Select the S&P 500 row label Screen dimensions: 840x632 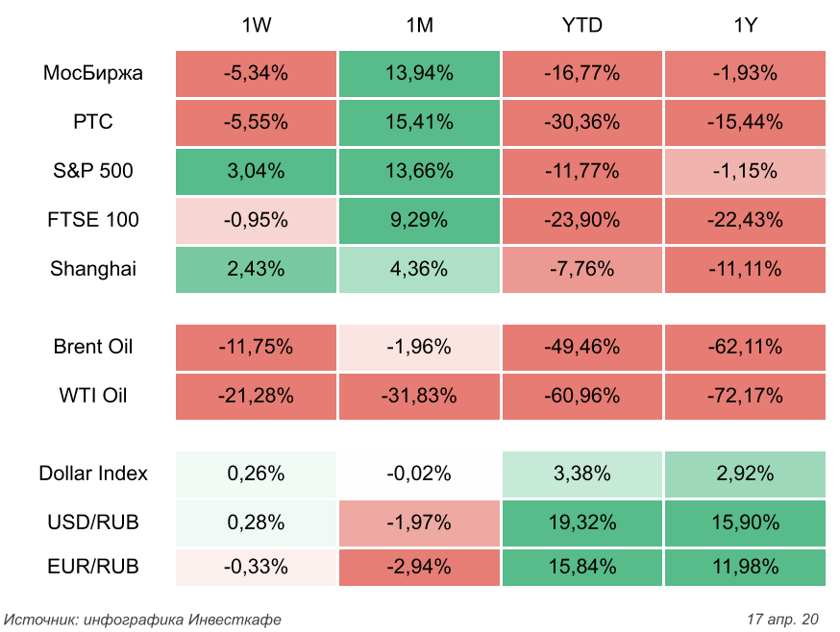[x=93, y=171]
